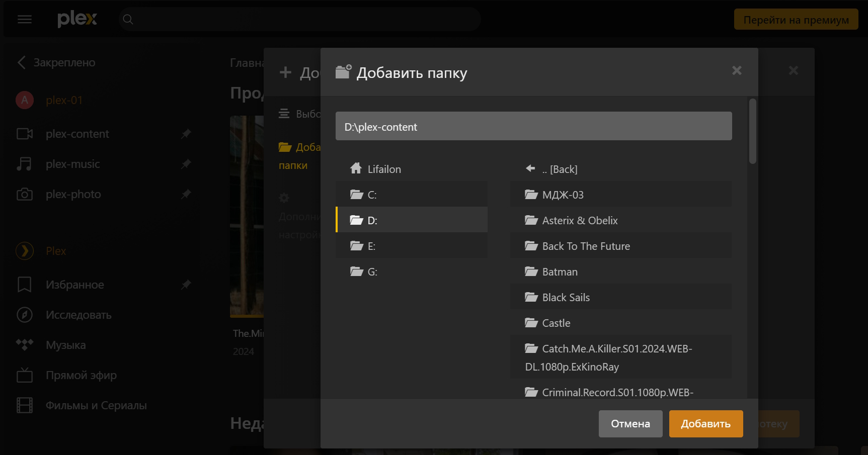Open the Asterix & Obelix folder

[x=621, y=220]
